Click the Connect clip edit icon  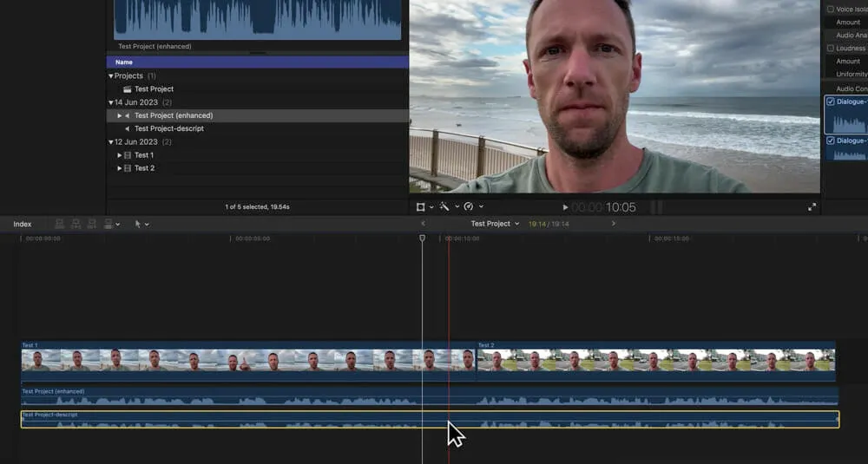61,224
